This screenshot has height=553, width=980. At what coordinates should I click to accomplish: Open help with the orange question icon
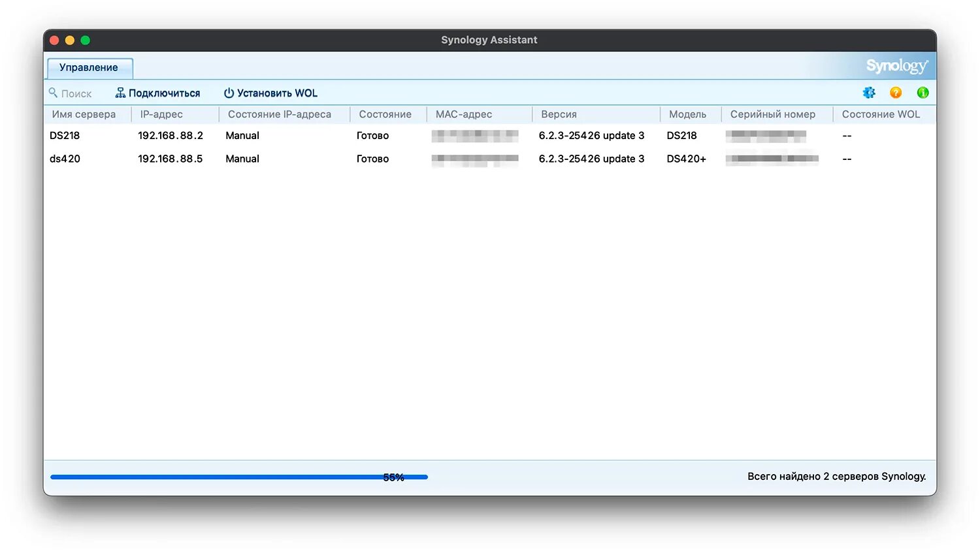tap(896, 93)
